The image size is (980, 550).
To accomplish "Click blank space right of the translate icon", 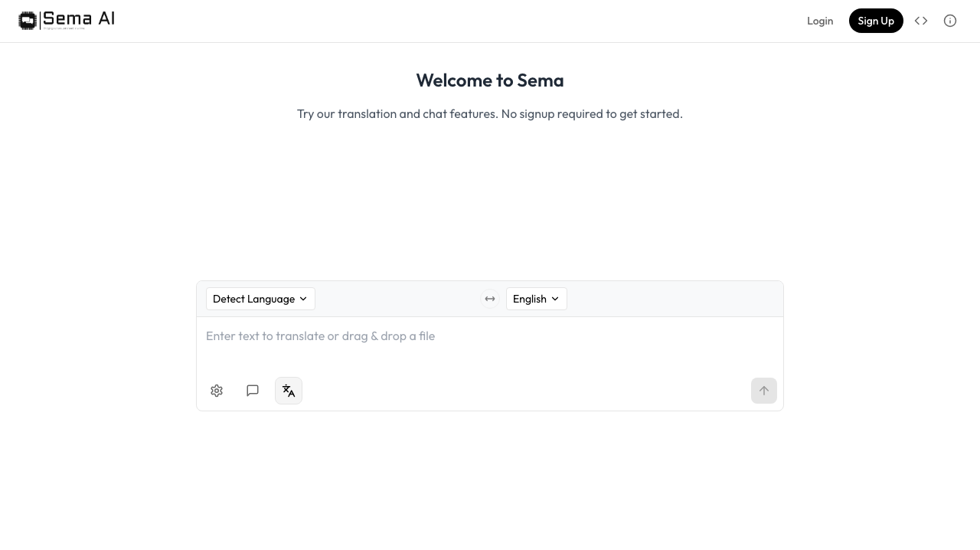I will click(521, 391).
